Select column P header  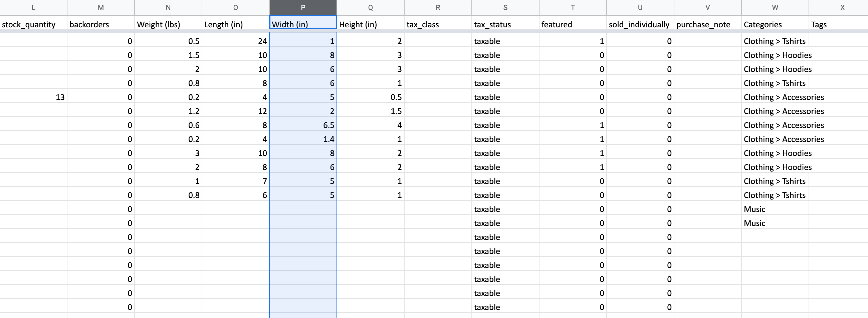tap(303, 7)
